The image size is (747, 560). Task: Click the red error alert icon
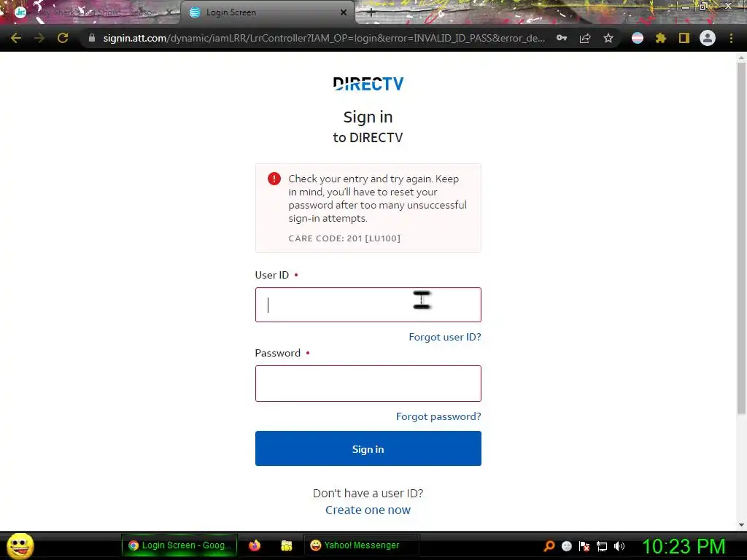tap(274, 179)
